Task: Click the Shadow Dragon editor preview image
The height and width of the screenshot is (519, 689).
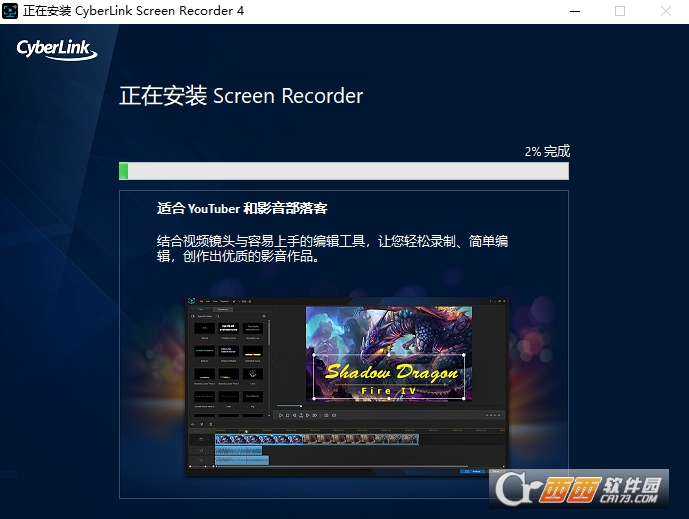Action: point(345,387)
